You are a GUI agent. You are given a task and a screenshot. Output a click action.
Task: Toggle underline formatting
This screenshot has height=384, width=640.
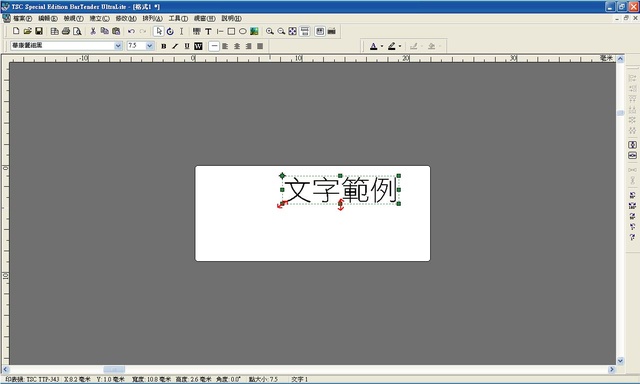click(187, 46)
